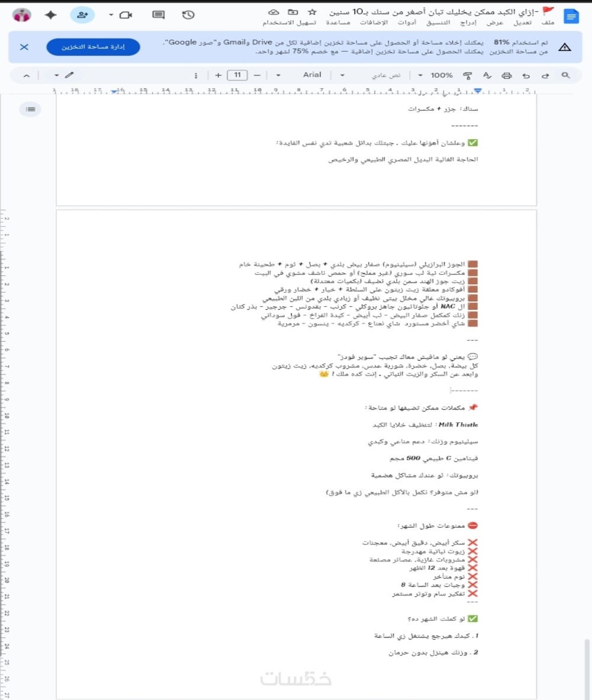Open the الإضافات menu

374,23
